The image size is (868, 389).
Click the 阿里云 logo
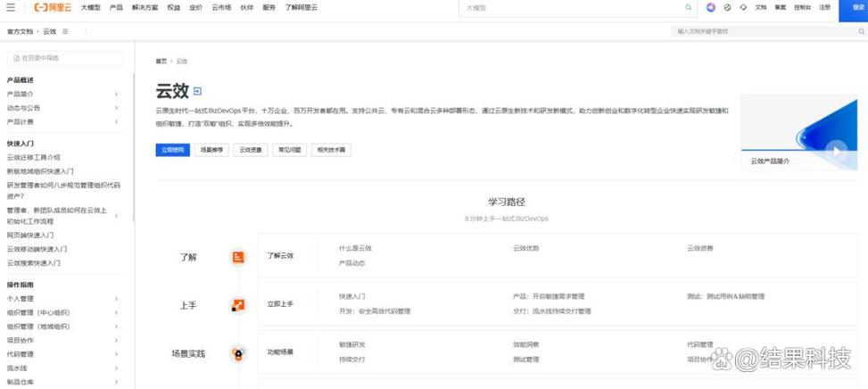pyautogui.click(x=52, y=8)
